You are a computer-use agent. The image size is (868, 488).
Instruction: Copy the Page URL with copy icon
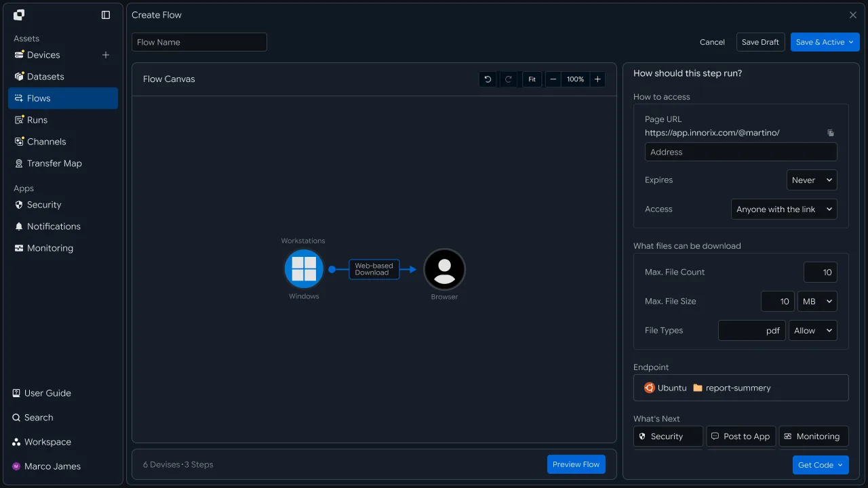coord(831,133)
